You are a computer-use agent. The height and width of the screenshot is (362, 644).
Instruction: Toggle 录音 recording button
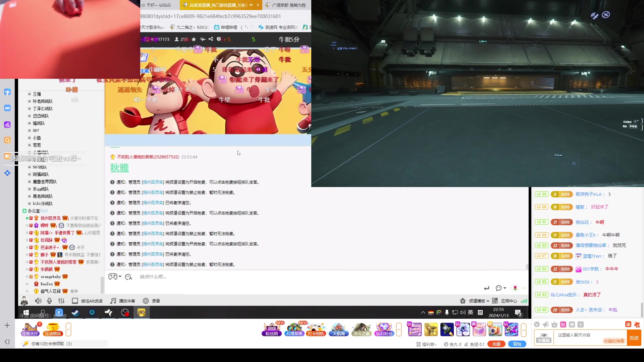point(146,301)
